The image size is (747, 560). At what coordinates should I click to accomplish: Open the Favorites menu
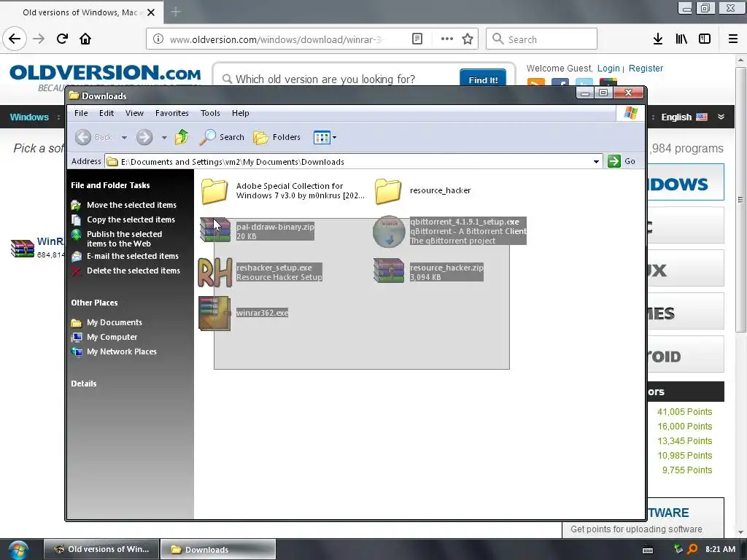point(172,113)
